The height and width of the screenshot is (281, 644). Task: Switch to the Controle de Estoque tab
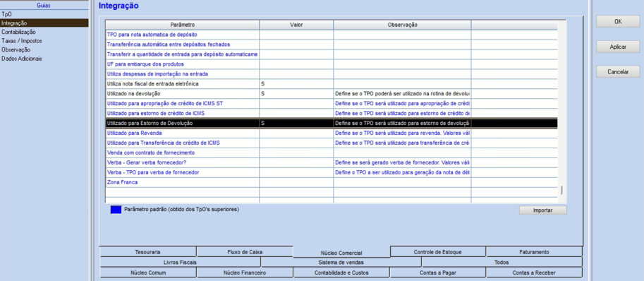pos(438,252)
